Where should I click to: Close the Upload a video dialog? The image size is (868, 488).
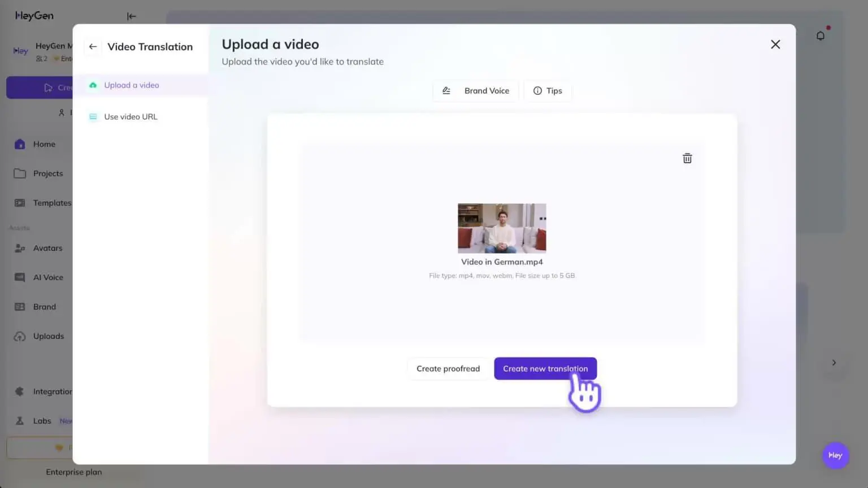pos(775,44)
